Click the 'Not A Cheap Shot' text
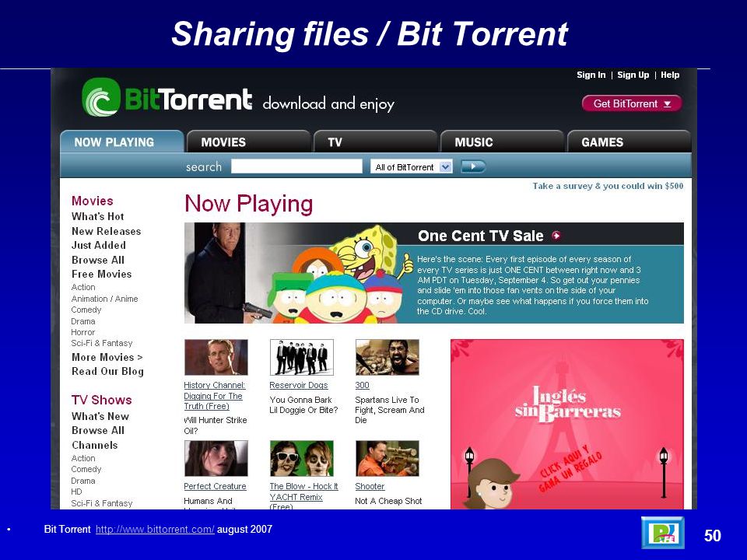The image size is (747, 560). pos(388,501)
